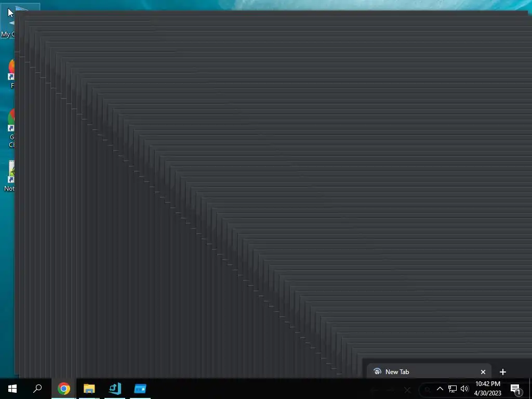Open File Explorer from taskbar
The image size is (532, 399).
pos(89,389)
